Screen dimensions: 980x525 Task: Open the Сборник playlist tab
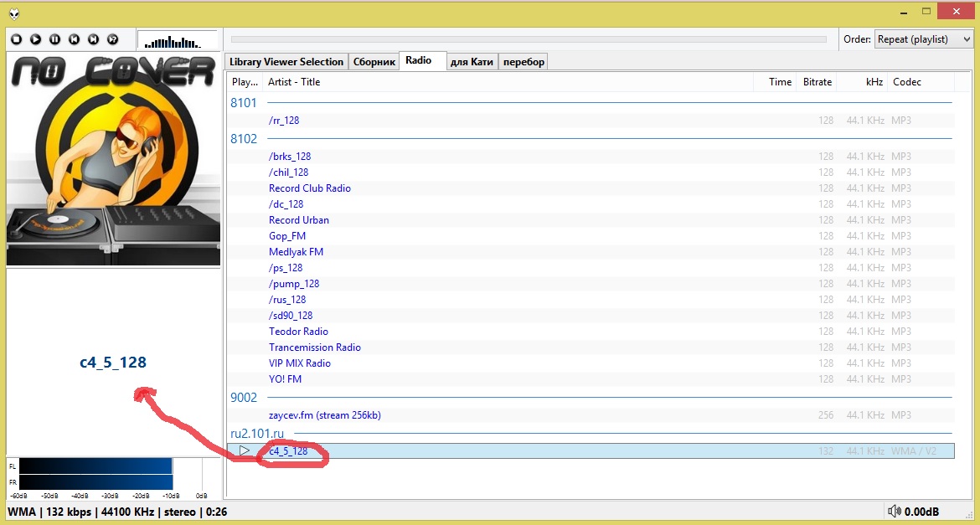tap(374, 62)
